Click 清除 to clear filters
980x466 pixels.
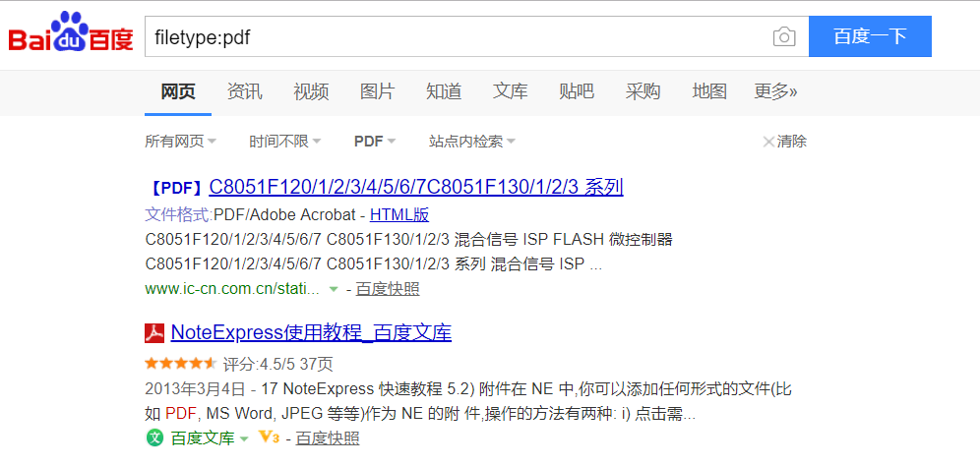[x=792, y=142]
